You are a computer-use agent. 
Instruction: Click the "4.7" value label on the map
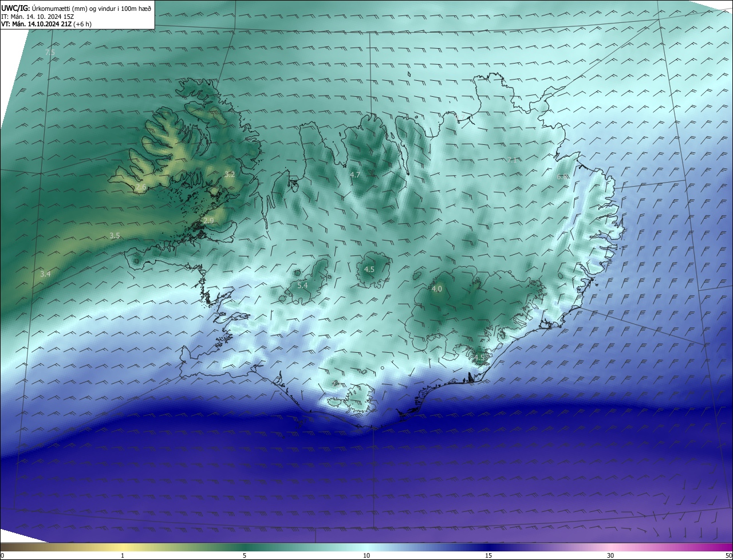(355, 175)
